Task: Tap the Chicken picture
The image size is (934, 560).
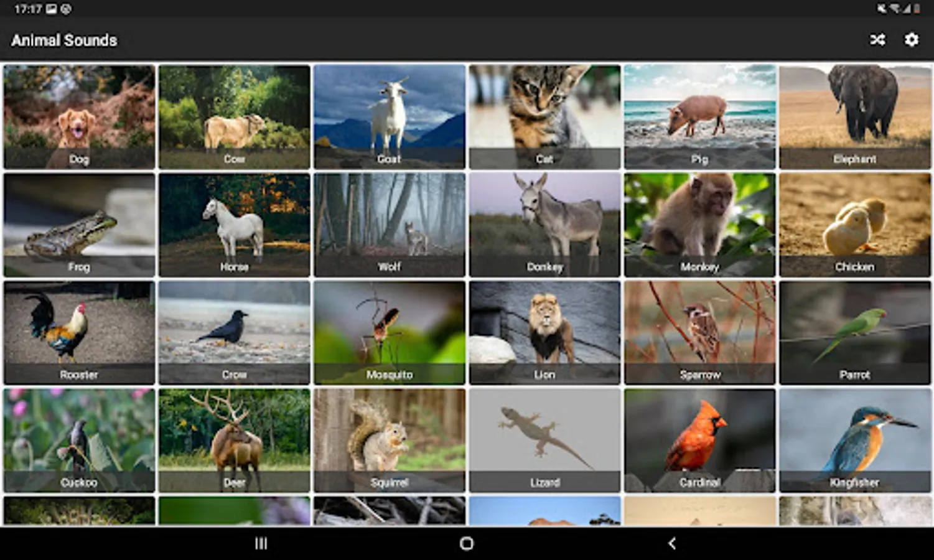Action: pyautogui.click(x=855, y=225)
